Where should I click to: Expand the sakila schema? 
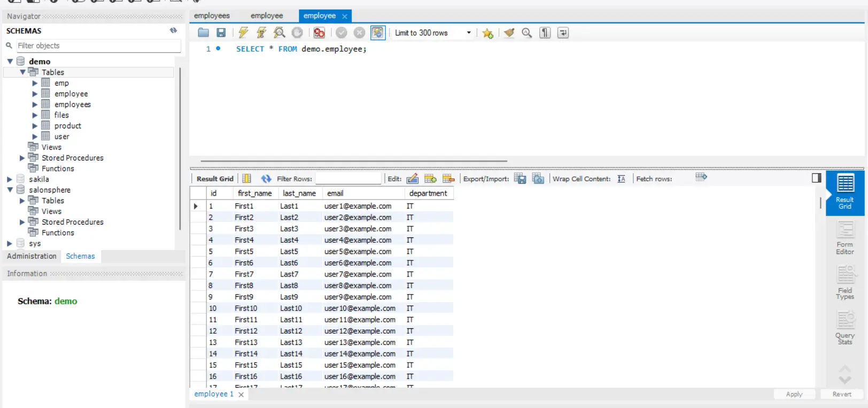(10, 179)
